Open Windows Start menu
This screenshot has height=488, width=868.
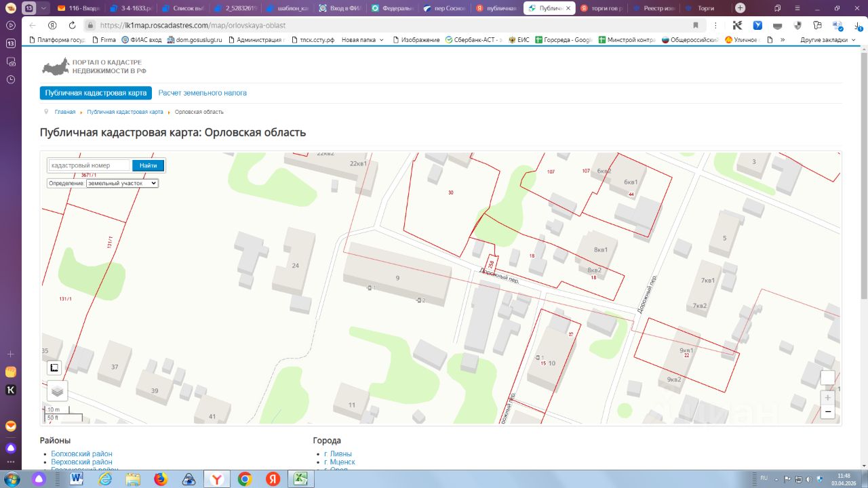pos(12,479)
